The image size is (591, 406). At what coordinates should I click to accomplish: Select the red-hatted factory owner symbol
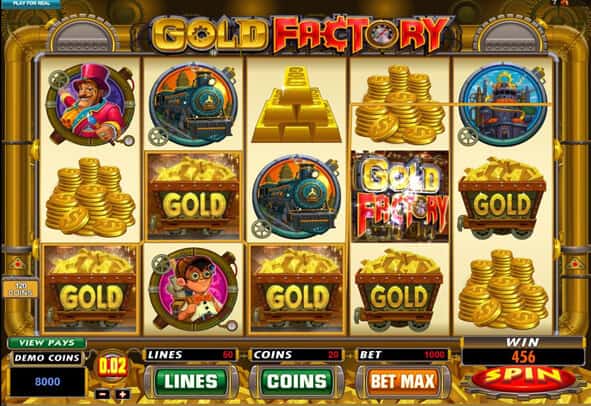pyautogui.click(x=90, y=104)
